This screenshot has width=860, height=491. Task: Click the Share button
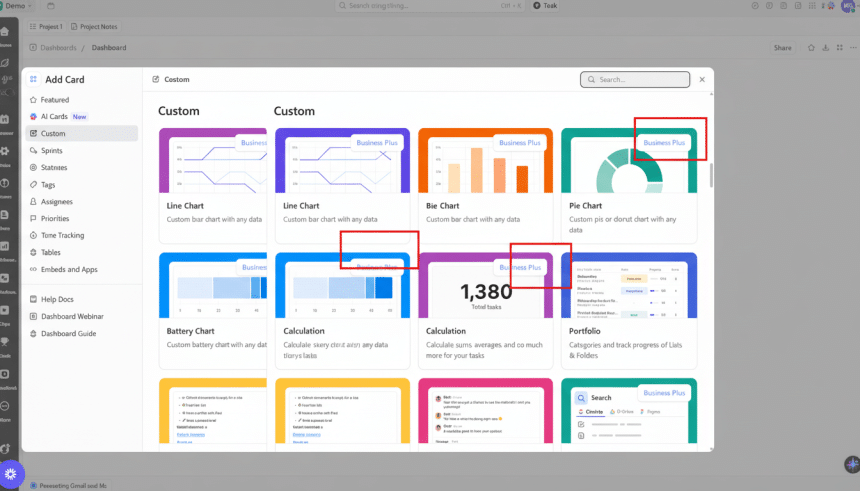783,48
